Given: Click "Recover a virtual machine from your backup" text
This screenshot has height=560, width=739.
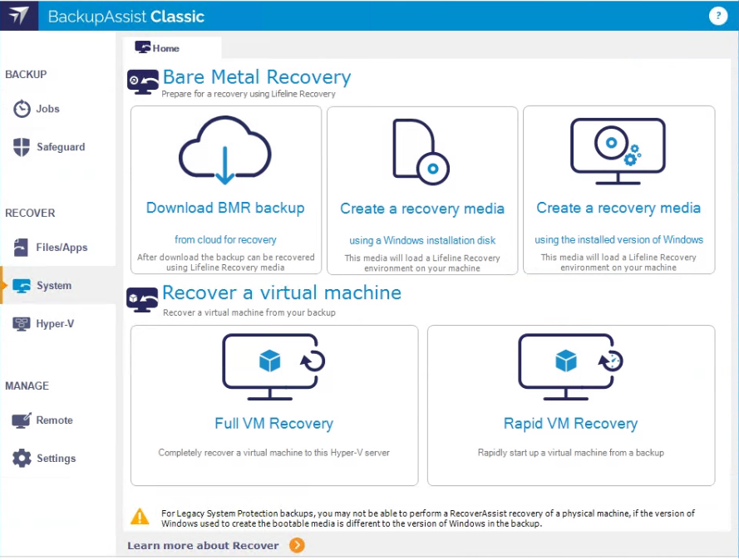Looking at the screenshot, I should [249, 312].
